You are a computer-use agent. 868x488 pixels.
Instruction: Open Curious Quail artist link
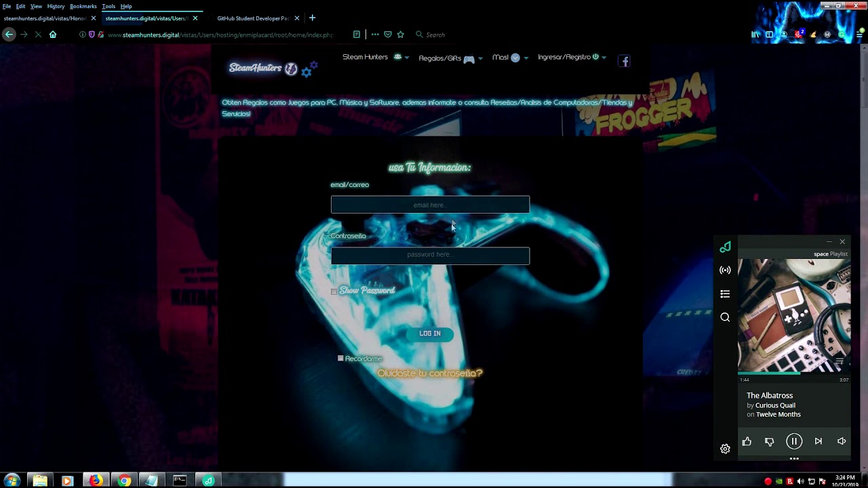point(775,405)
